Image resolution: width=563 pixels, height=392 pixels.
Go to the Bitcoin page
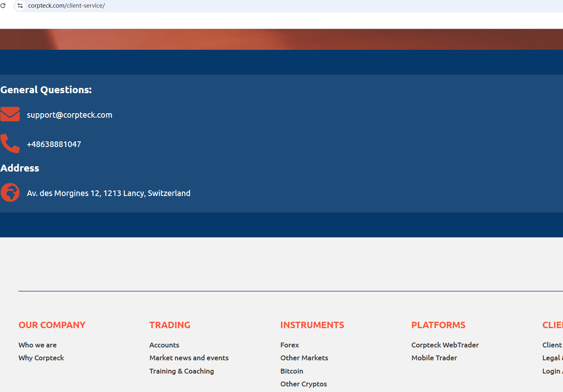pos(292,371)
